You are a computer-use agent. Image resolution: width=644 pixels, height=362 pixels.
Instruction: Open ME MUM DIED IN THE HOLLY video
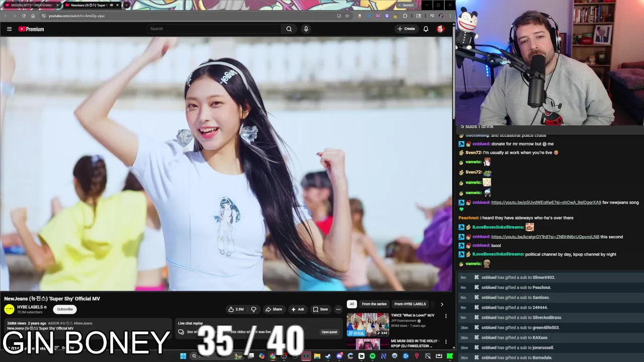pyautogui.click(x=415, y=343)
